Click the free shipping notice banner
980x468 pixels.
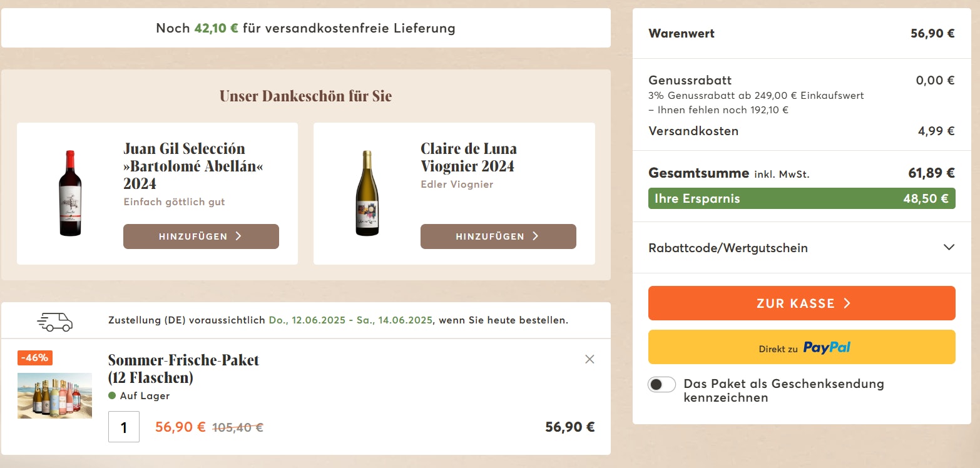tap(305, 28)
